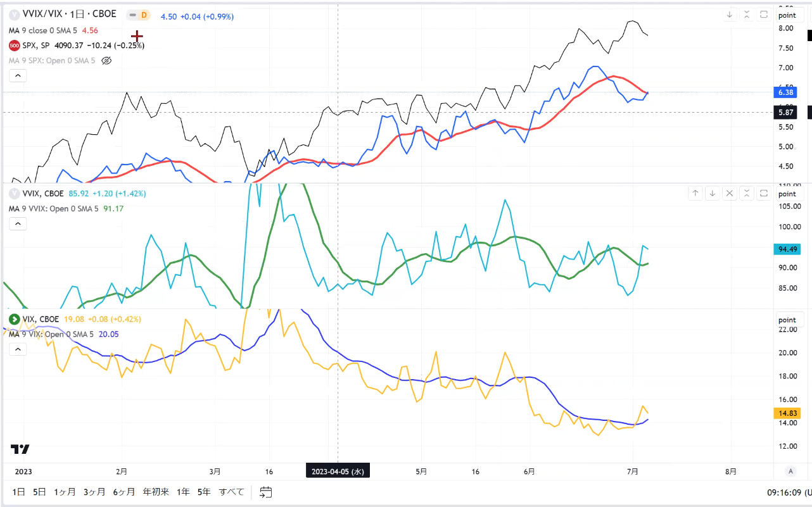Image resolution: width=812 pixels, height=507 pixels.
Task: Select the 1ヶ月 time range
Action: tap(65, 492)
